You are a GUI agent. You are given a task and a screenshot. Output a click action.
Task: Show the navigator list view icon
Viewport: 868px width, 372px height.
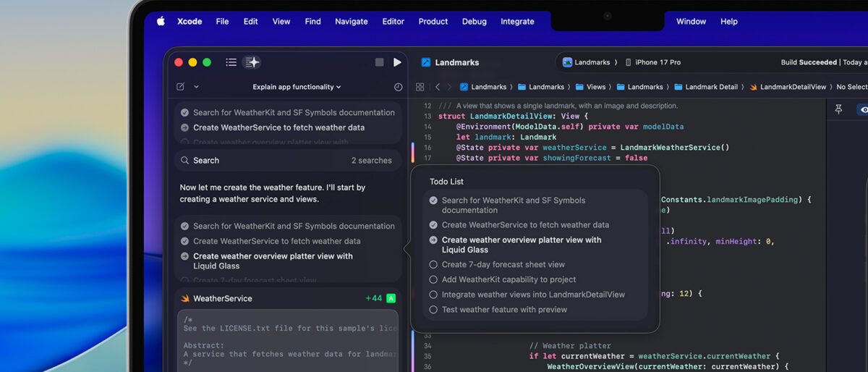click(231, 62)
